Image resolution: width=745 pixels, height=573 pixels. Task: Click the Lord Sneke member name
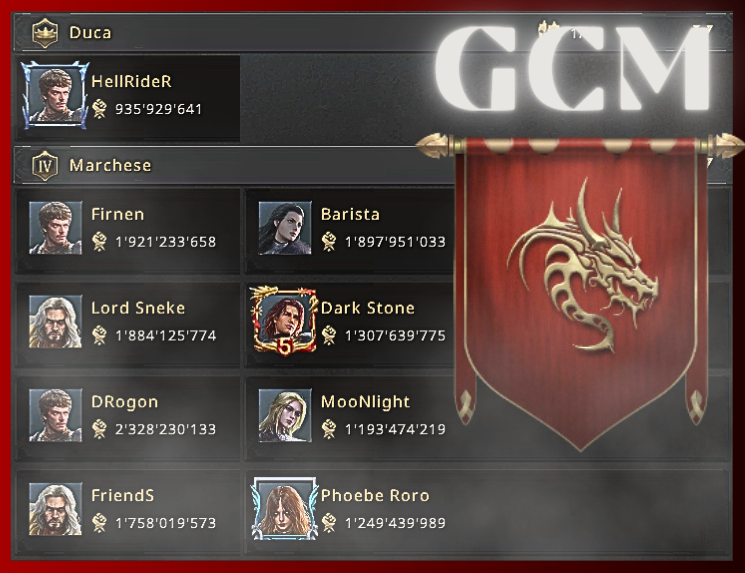[x=138, y=308]
